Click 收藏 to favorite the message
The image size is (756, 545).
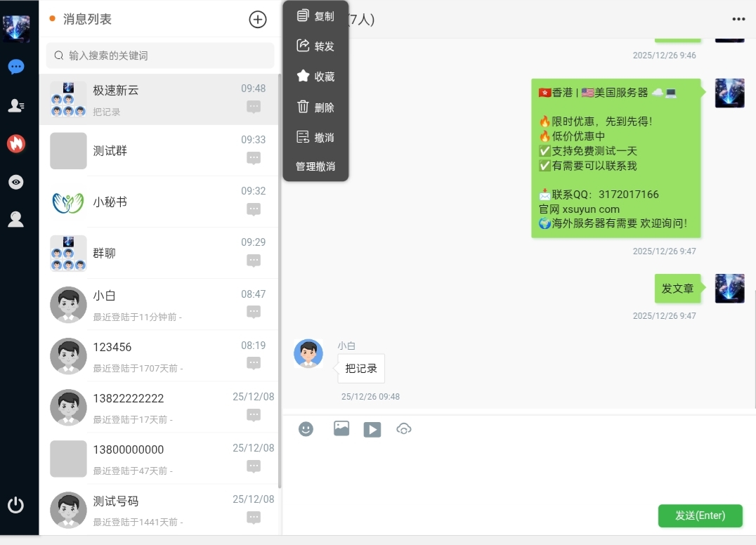coord(315,76)
